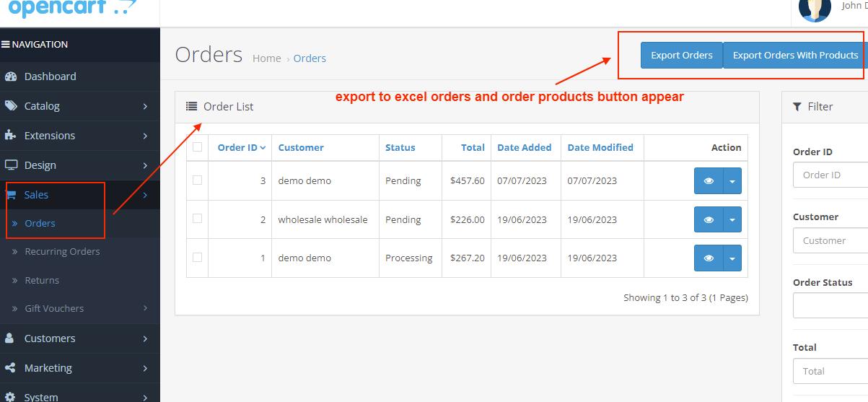
Task: Click the Catalog tag icon
Action: (x=10, y=106)
